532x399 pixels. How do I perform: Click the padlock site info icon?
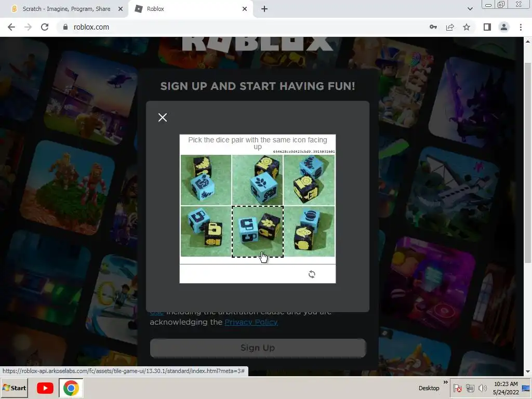point(65,27)
